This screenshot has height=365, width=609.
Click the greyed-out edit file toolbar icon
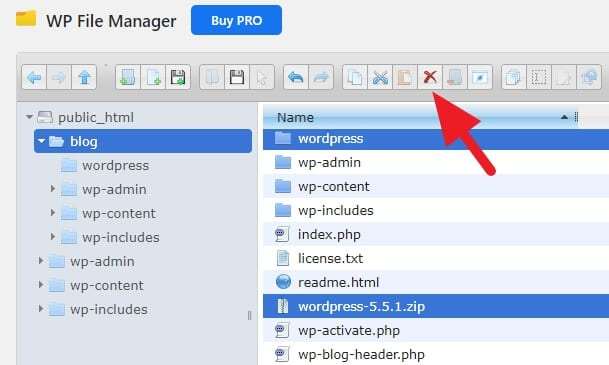pos(564,77)
